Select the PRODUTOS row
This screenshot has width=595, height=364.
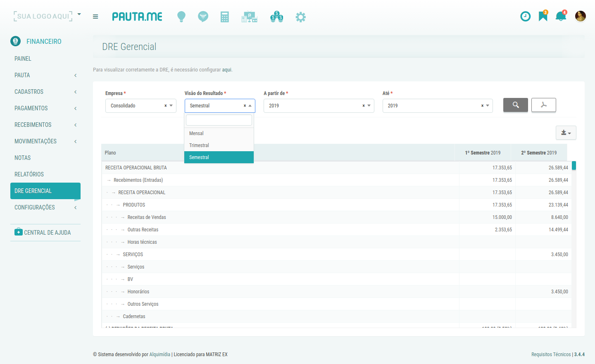336,205
